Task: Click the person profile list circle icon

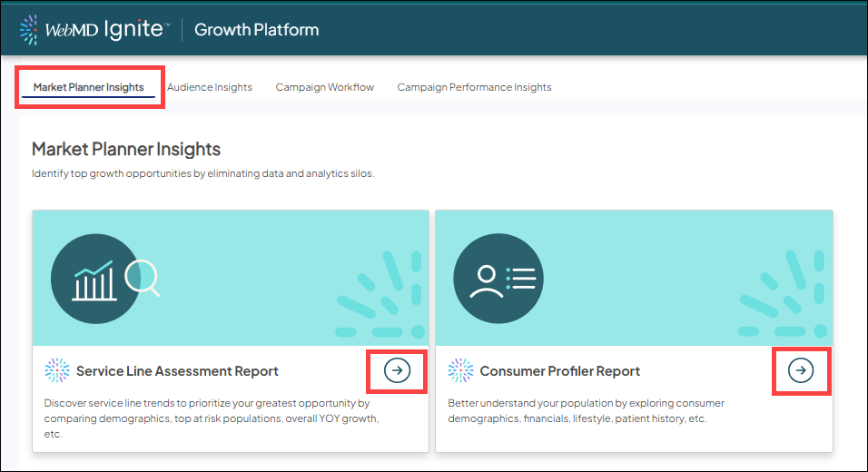Action: click(498, 278)
